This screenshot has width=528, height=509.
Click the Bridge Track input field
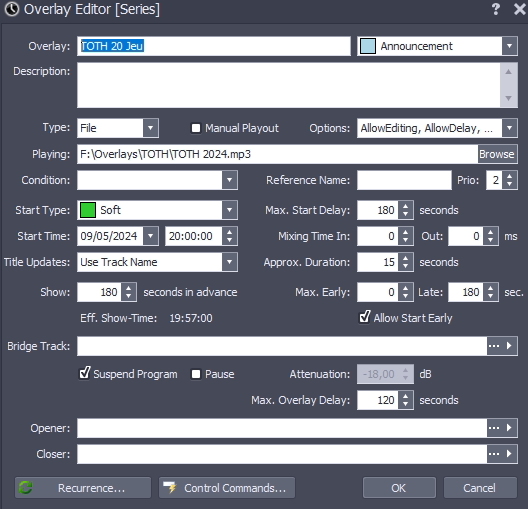click(282, 346)
